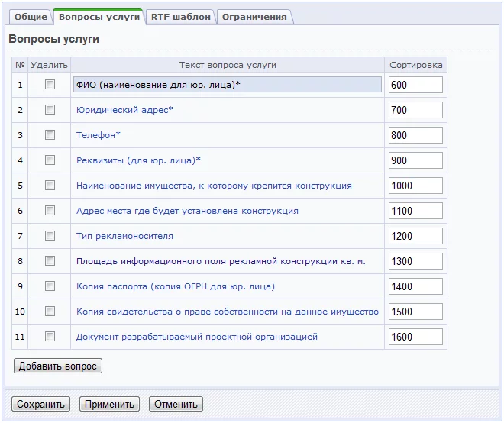Check delete box for row 1
This screenshot has width=504, height=423.
(50, 85)
